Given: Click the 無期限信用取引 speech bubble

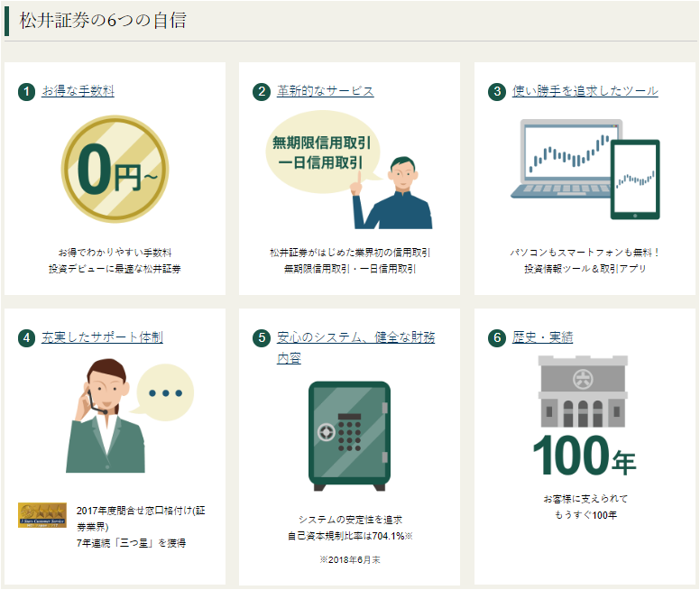Looking at the screenshot, I should (x=322, y=152).
